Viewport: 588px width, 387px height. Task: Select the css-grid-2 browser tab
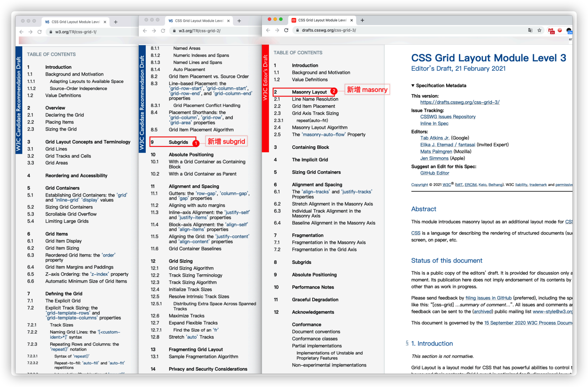pyautogui.click(x=199, y=21)
